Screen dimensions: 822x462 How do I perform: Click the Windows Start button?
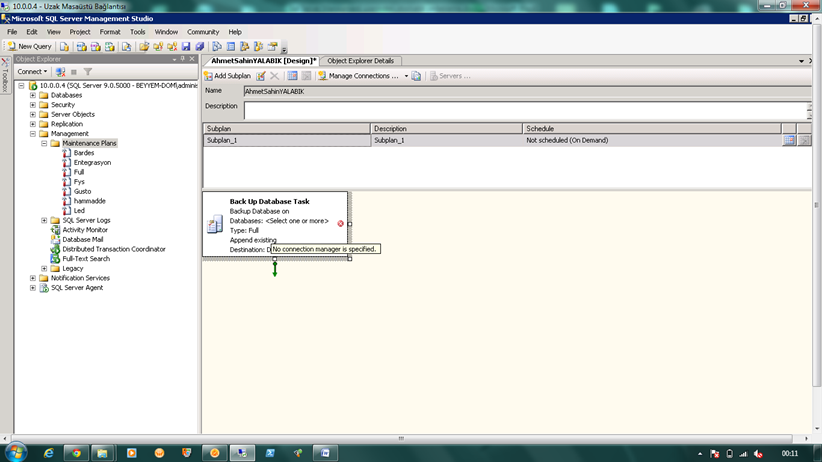[16, 453]
